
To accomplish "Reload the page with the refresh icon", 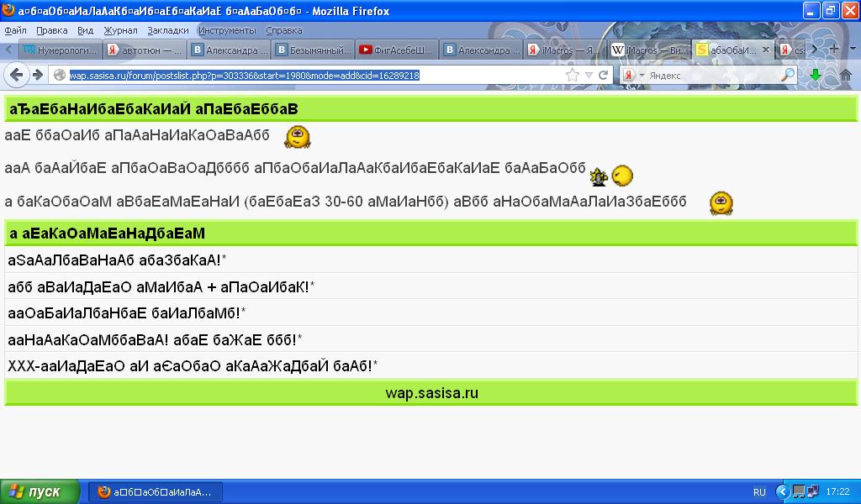I will point(603,75).
